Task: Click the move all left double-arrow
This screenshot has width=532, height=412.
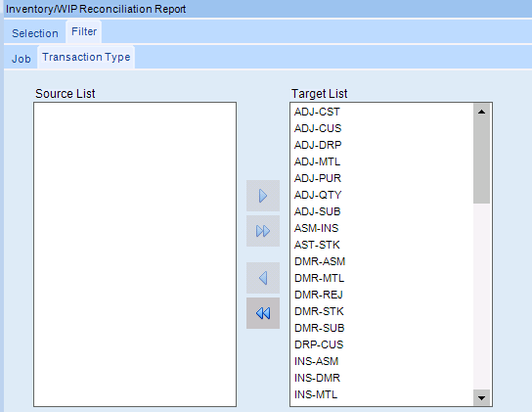Action: [x=263, y=313]
